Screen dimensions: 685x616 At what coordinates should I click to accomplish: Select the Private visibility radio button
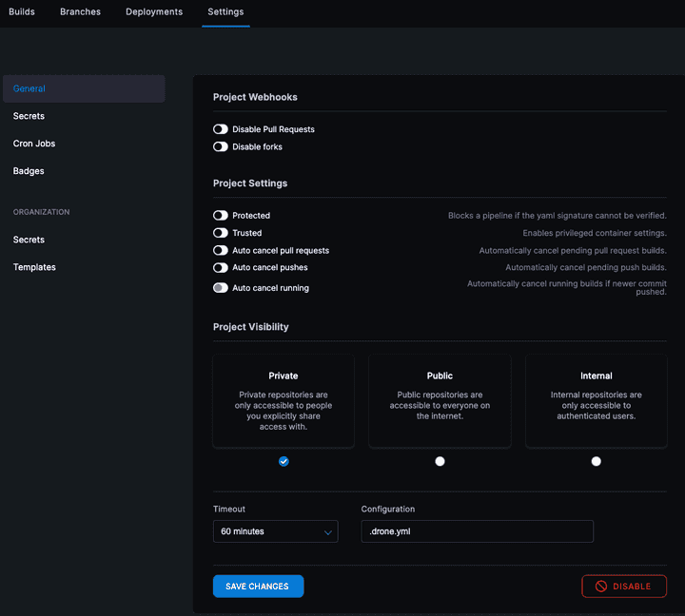pyautogui.click(x=284, y=461)
